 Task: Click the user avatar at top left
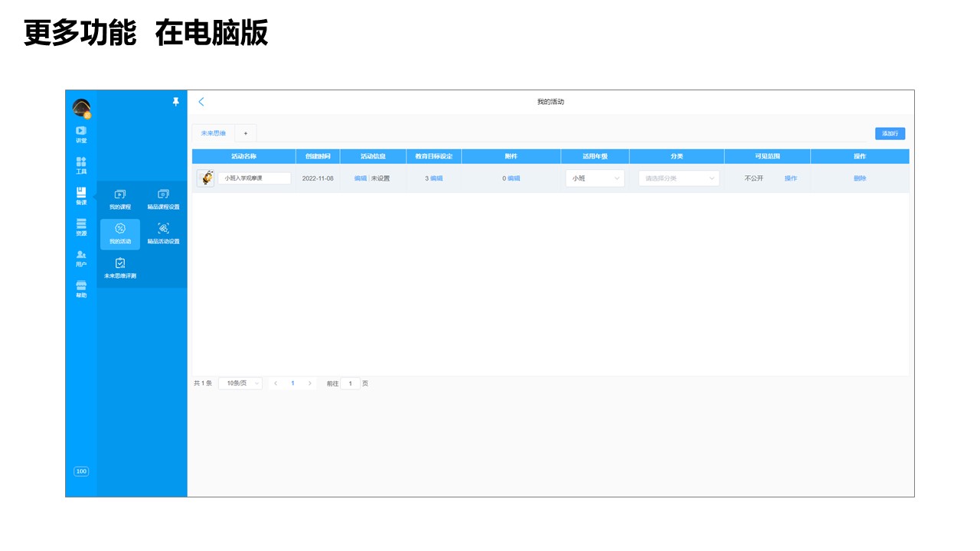[81, 108]
